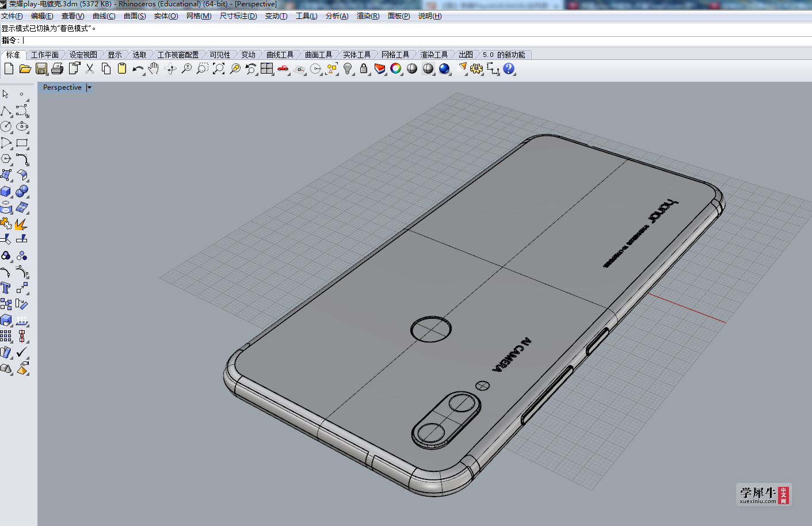Click the Dimension tool icon

493,68
